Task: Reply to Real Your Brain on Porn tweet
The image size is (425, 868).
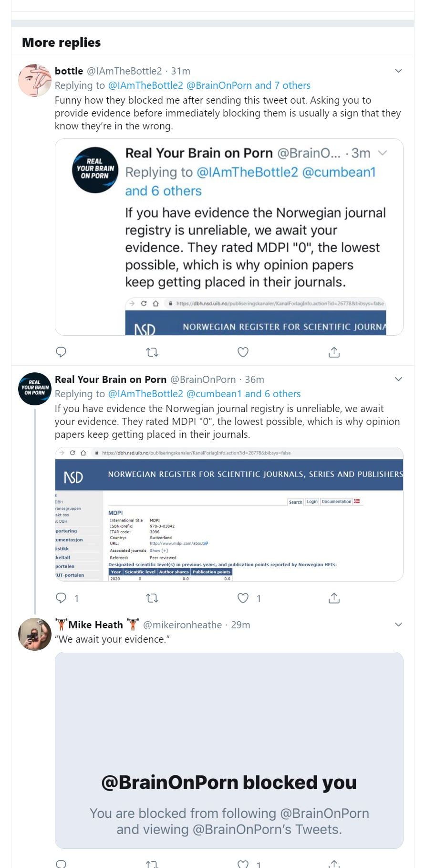Action: pyautogui.click(x=61, y=598)
